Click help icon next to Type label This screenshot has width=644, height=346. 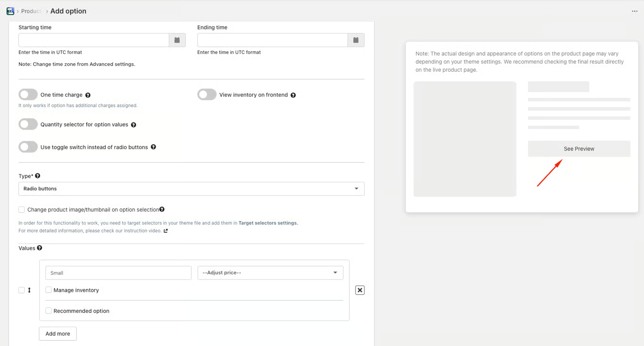point(38,176)
